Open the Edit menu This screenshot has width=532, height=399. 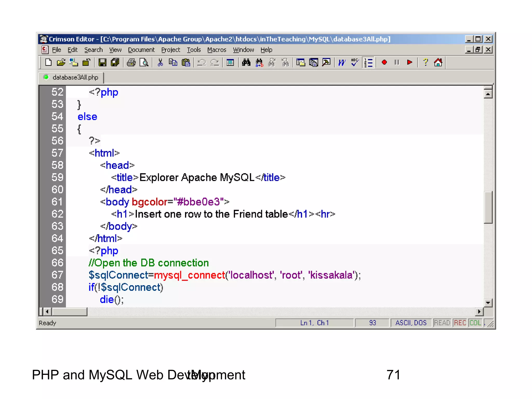pyautogui.click(x=72, y=50)
